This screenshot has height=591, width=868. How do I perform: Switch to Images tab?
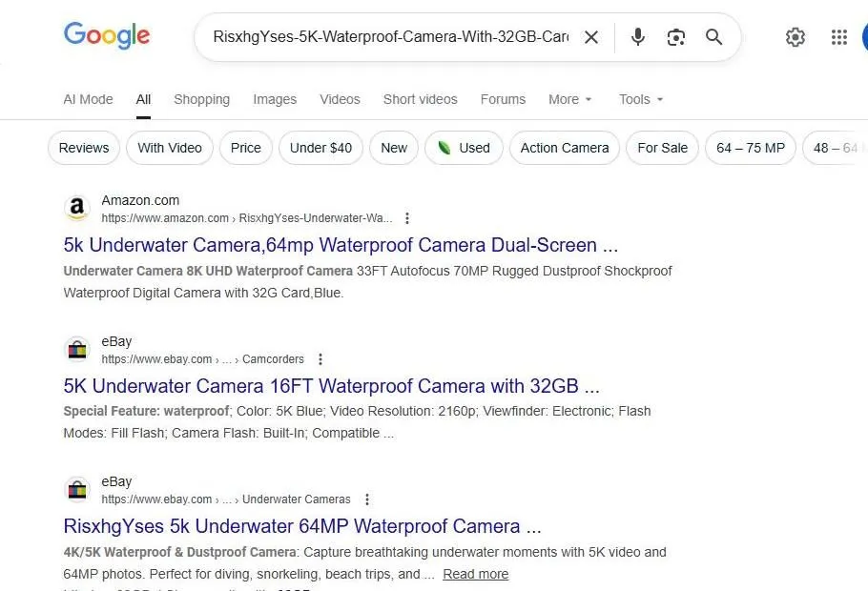[275, 99]
